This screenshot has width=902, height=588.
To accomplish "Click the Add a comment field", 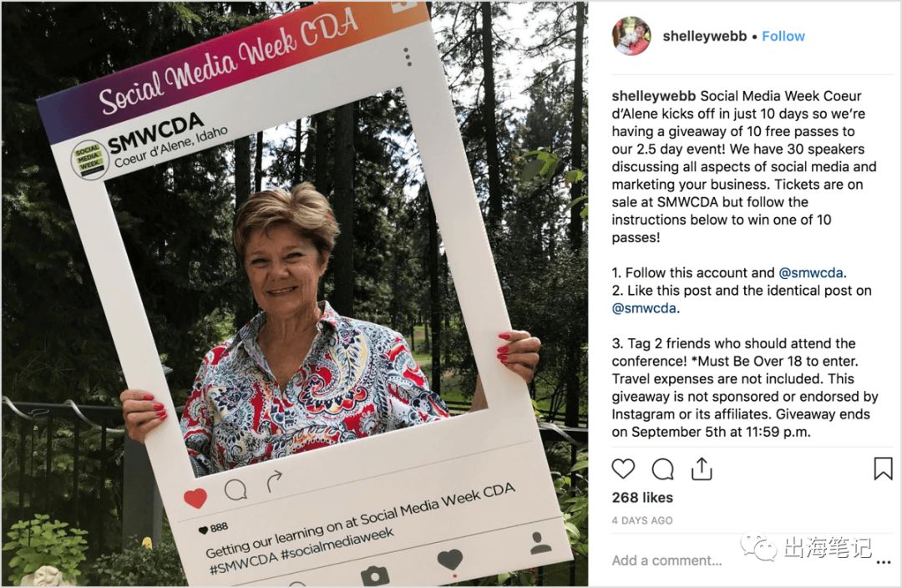I will click(x=666, y=560).
